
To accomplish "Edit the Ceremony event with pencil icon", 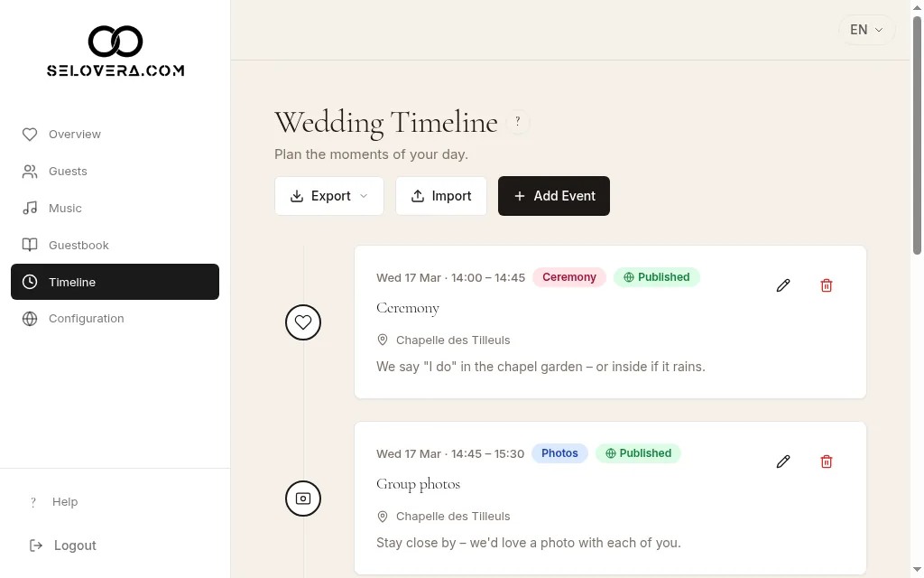I will pyautogui.click(x=783, y=285).
